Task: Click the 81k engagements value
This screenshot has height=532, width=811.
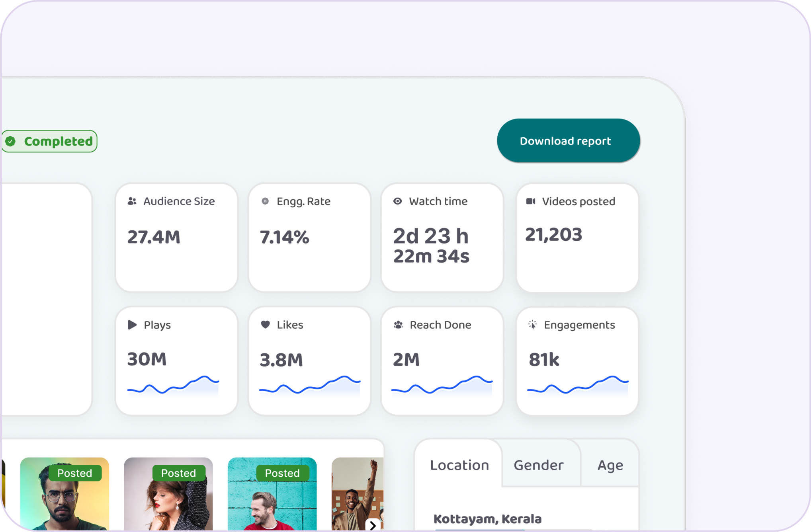Action: point(544,360)
